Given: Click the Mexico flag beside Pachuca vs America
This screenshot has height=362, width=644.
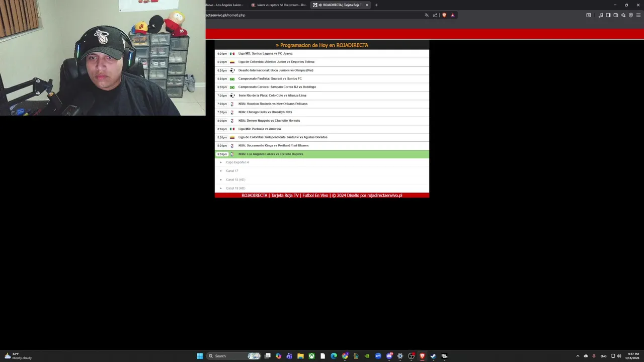Looking at the screenshot, I should click(232, 129).
